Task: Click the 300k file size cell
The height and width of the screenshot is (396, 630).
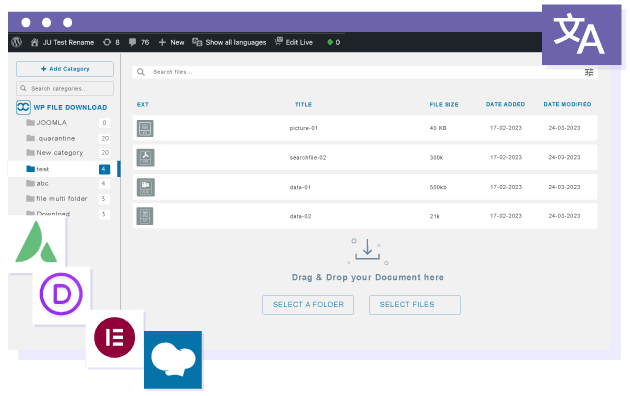Action: pos(436,157)
